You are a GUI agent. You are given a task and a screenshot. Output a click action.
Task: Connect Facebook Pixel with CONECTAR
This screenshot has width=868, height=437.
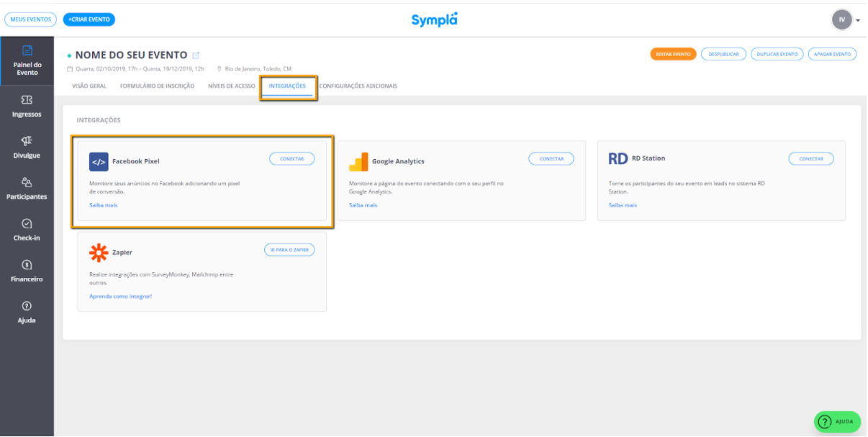tap(291, 158)
